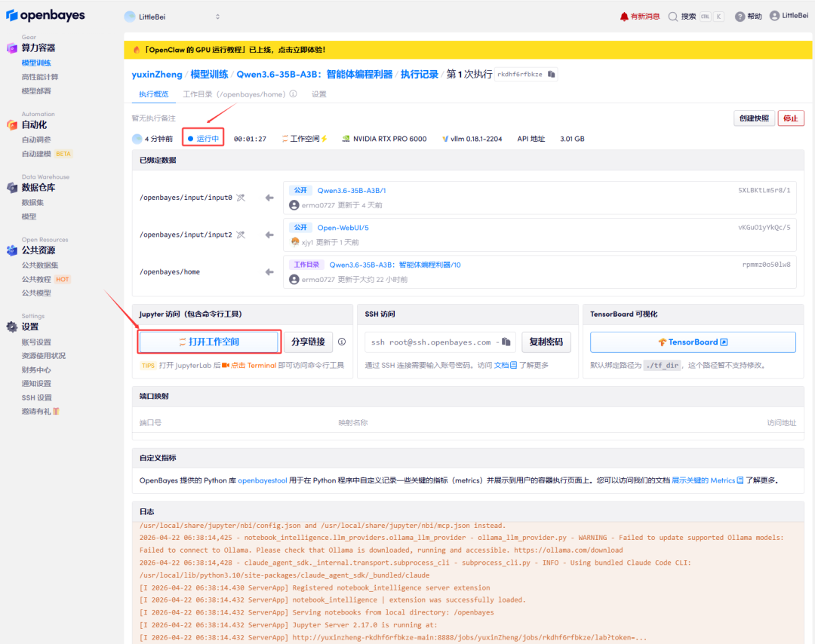Go to 执行记录 breadcrumb link
This screenshot has height=644, width=815.
pos(420,74)
